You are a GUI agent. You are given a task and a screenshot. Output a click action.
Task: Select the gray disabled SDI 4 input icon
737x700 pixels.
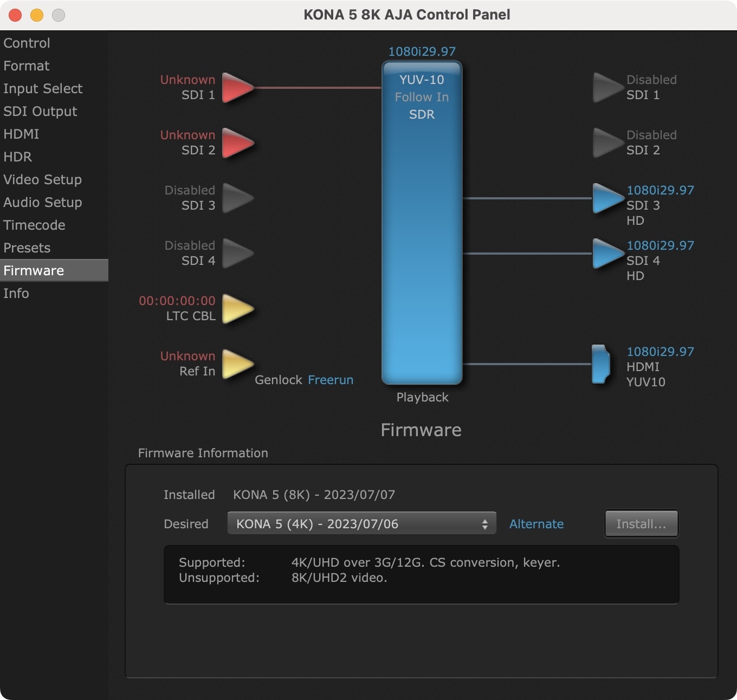coord(237,253)
